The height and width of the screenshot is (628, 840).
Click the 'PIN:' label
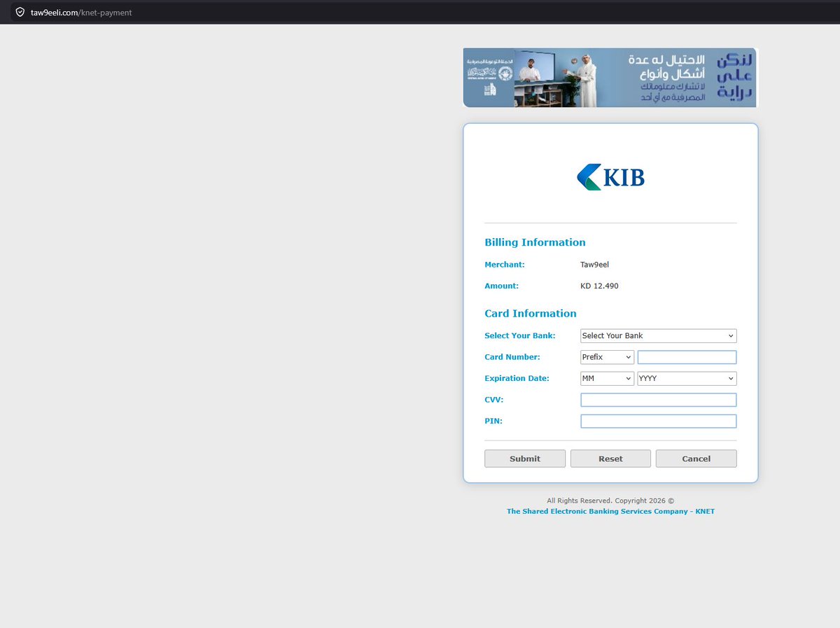coord(493,421)
